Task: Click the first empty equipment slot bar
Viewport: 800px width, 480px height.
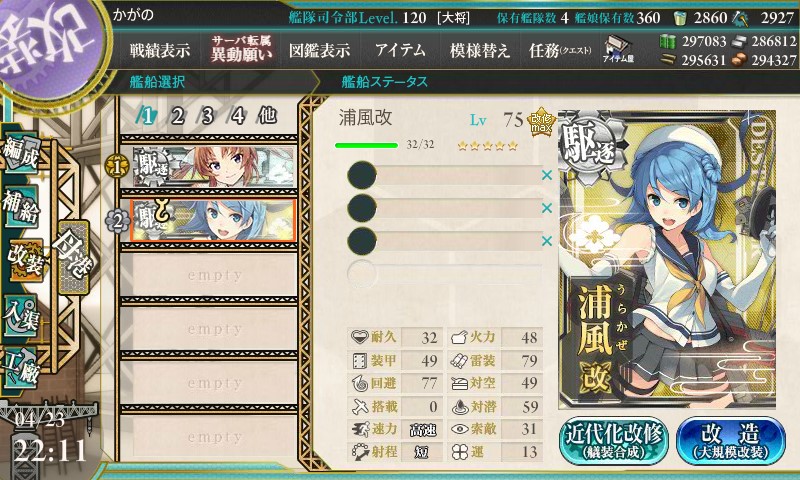Action: pyautogui.click(x=444, y=175)
